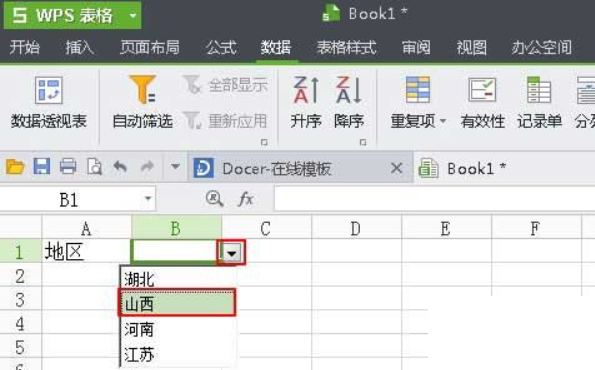Click the fx insert function button
The width and height of the screenshot is (595, 370).
click(x=246, y=199)
